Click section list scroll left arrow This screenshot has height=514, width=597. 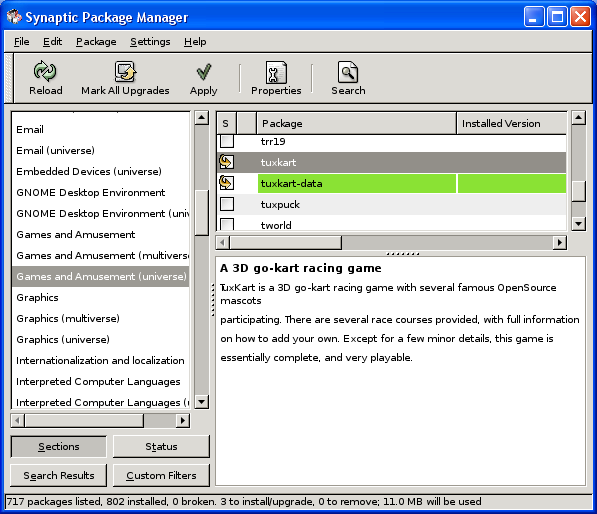pyautogui.click(x=18, y=420)
